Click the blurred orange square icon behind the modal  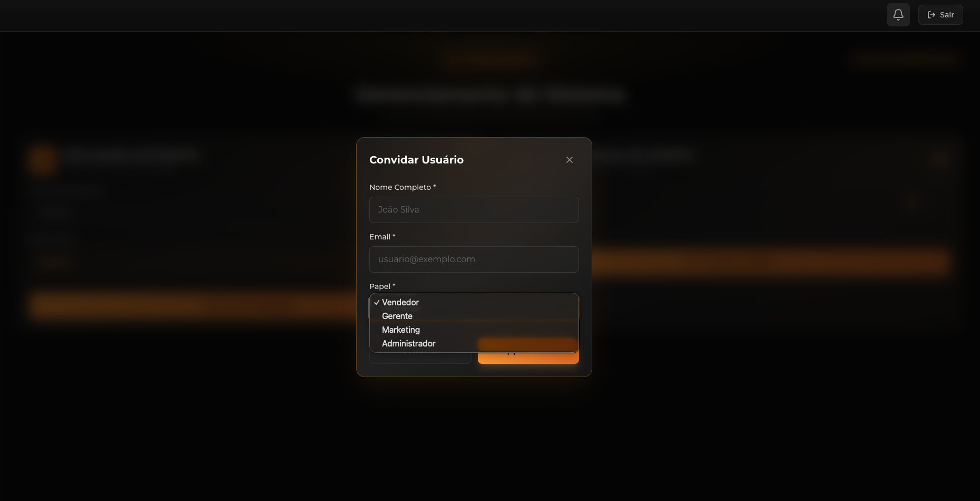pyautogui.click(x=42, y=159)
